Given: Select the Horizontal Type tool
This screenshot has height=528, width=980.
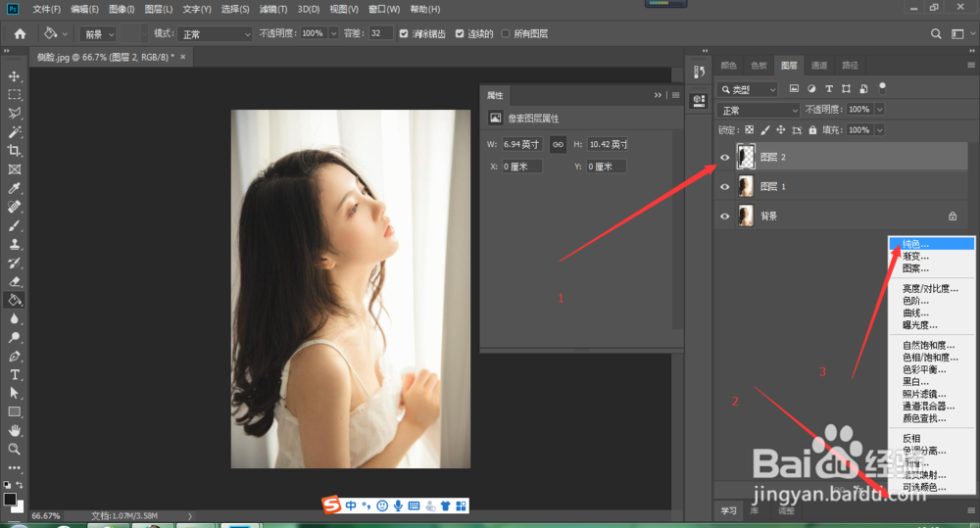Looking at the screenshot, I should (14, 375).
